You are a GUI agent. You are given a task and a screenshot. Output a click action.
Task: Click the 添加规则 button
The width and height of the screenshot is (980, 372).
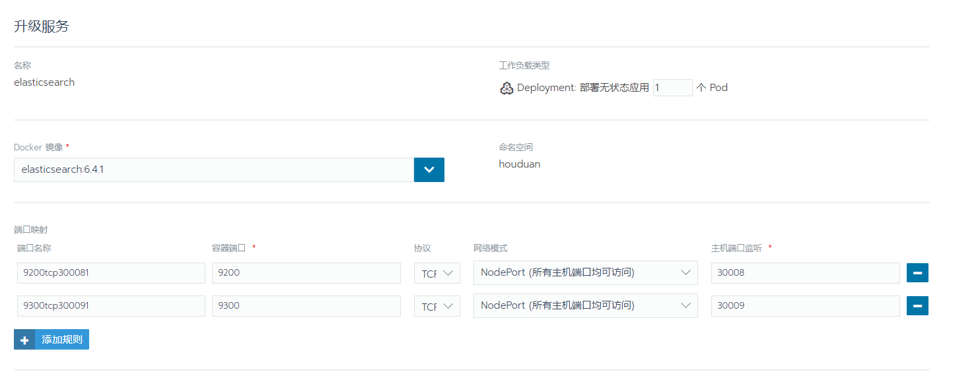pyautogui.click(x=52, y=340)
